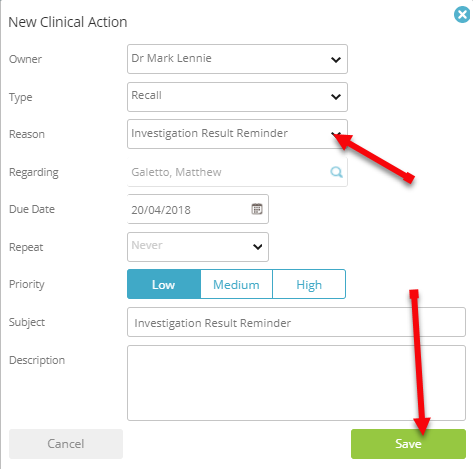Close the New Clinical Action dialog

click(x=462, y=15)
